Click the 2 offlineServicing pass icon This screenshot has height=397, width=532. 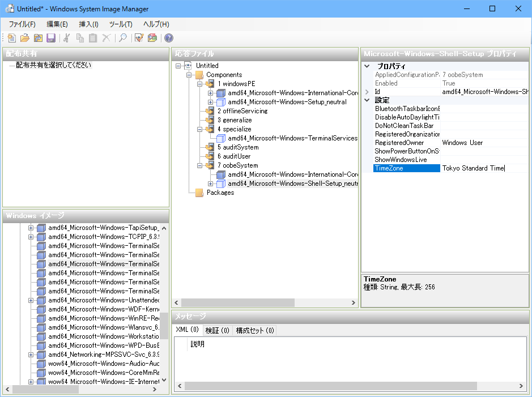210,111
